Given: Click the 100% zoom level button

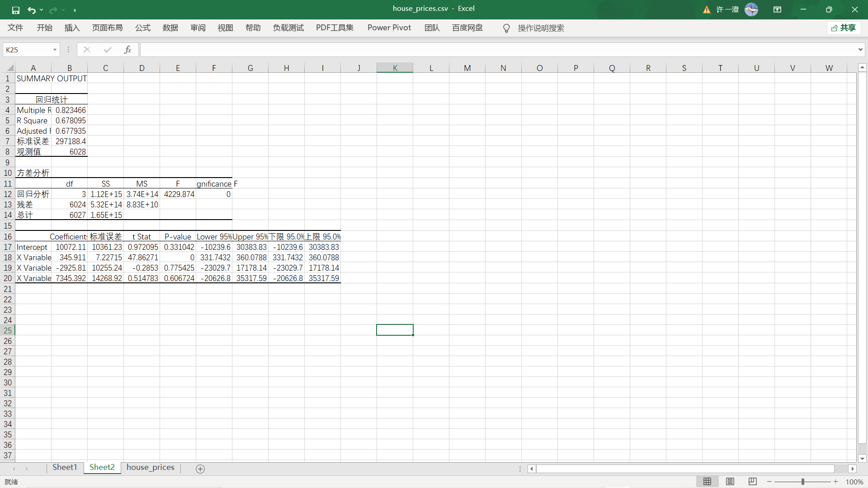Looking at the screenshot, I should point(854,482).
